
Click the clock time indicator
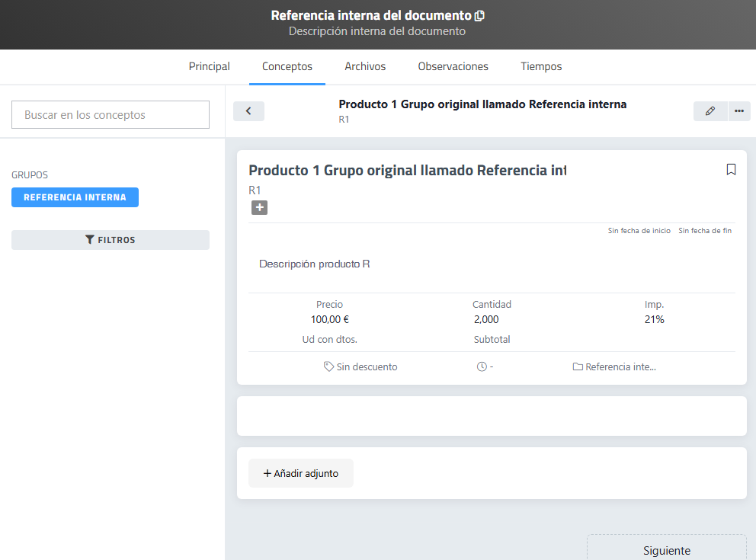tap(482, 366)
